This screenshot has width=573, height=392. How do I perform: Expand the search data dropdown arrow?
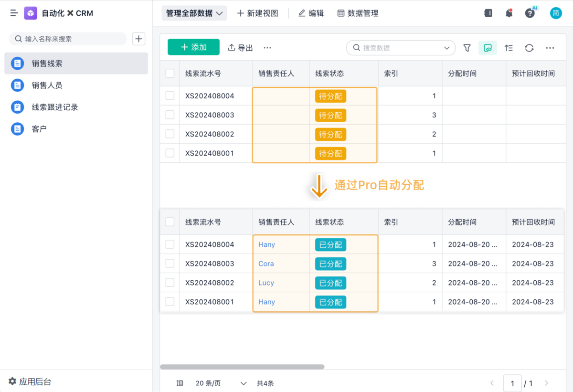tap(446, 48)
